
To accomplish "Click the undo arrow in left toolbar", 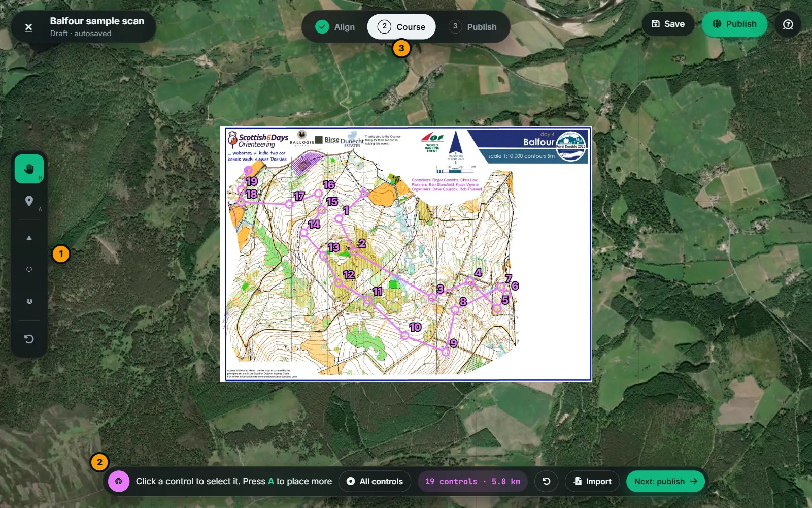I will tap(29, 339).
